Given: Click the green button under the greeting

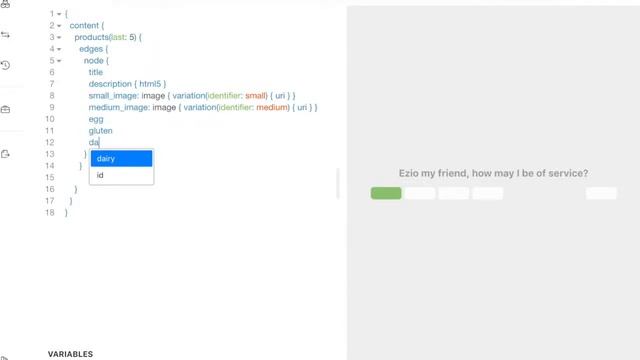Looking at the screenshot, I should click(x=386, y=193).
